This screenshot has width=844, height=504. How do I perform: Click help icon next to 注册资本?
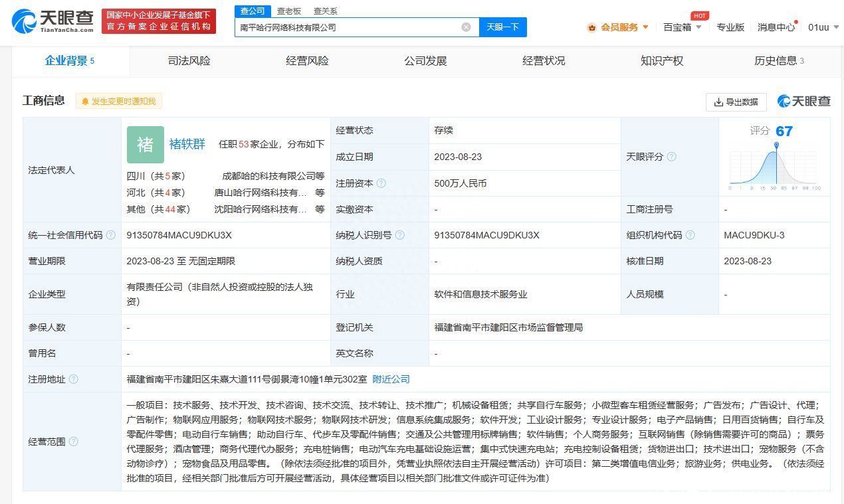[x=381, y=183]
